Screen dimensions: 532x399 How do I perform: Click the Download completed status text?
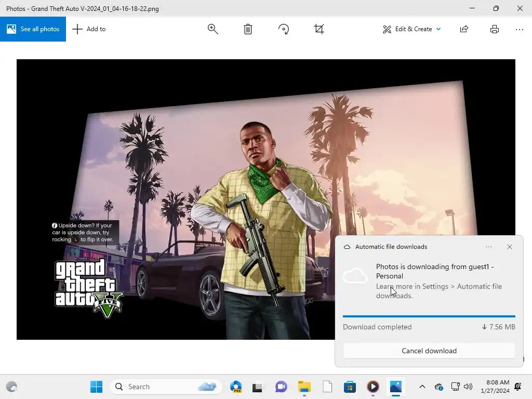[x=377, y=327]
